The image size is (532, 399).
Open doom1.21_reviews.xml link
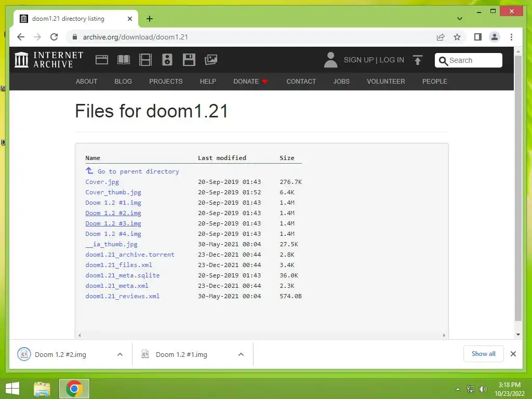pos(123,296)
